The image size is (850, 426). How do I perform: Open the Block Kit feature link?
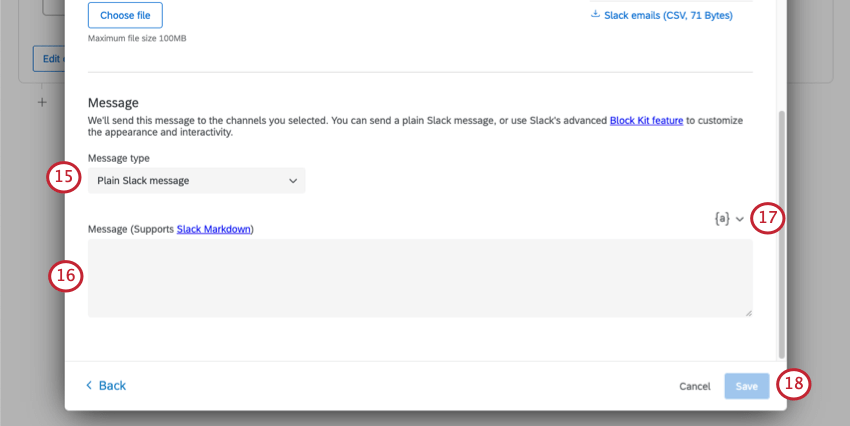[x=646, y=120]
